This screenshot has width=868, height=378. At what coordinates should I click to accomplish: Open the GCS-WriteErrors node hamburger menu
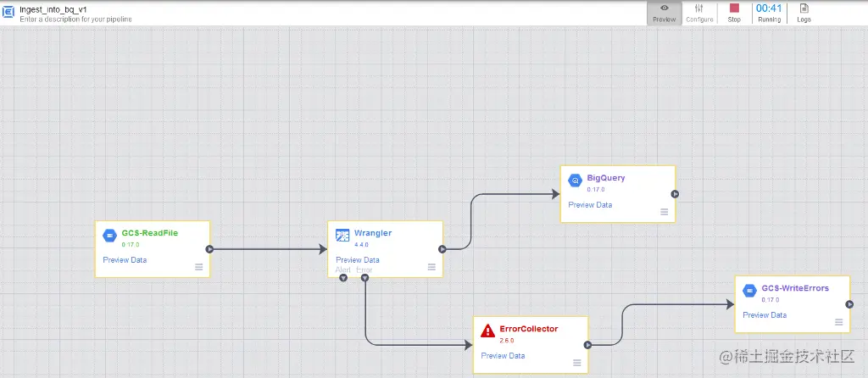coord(838,322)
